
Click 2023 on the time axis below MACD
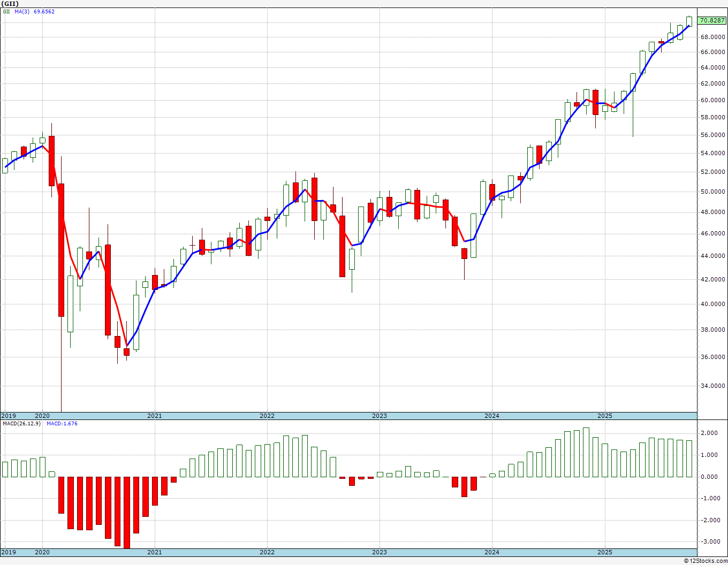coord(380,552)
